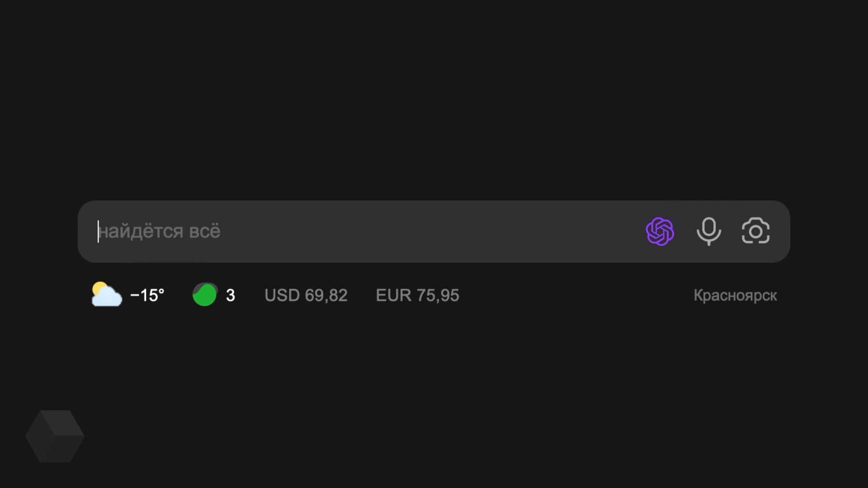Screen dimensions: 868x488
Task: Click the euro rate value 75,95
Action: pos(438,296)
